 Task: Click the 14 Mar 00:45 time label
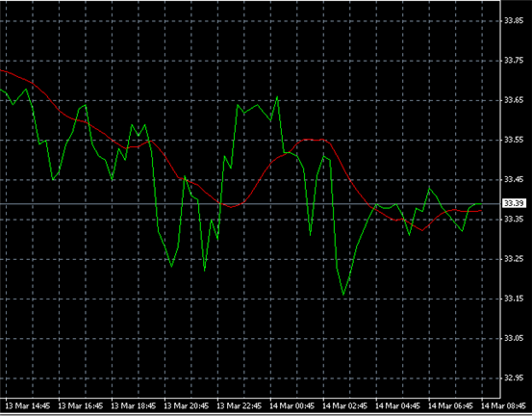point(292,405)
